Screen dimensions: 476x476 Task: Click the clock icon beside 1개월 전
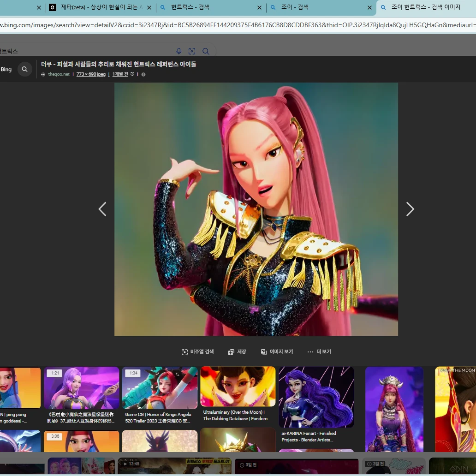pos(132,74)
